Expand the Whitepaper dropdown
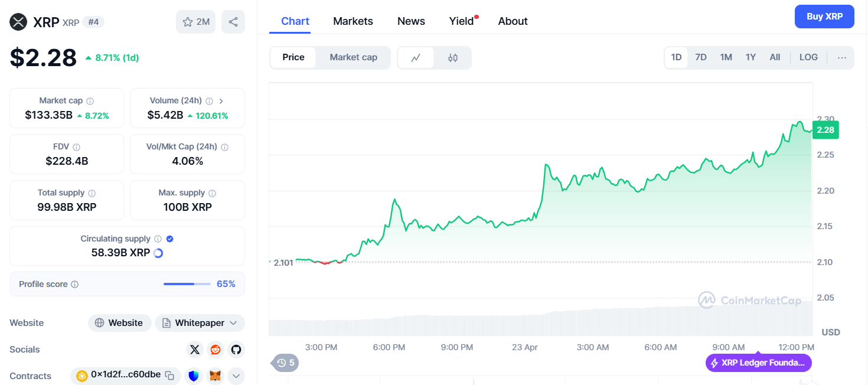868x385 pixels. pyautogui.click(x=200, y=323)
